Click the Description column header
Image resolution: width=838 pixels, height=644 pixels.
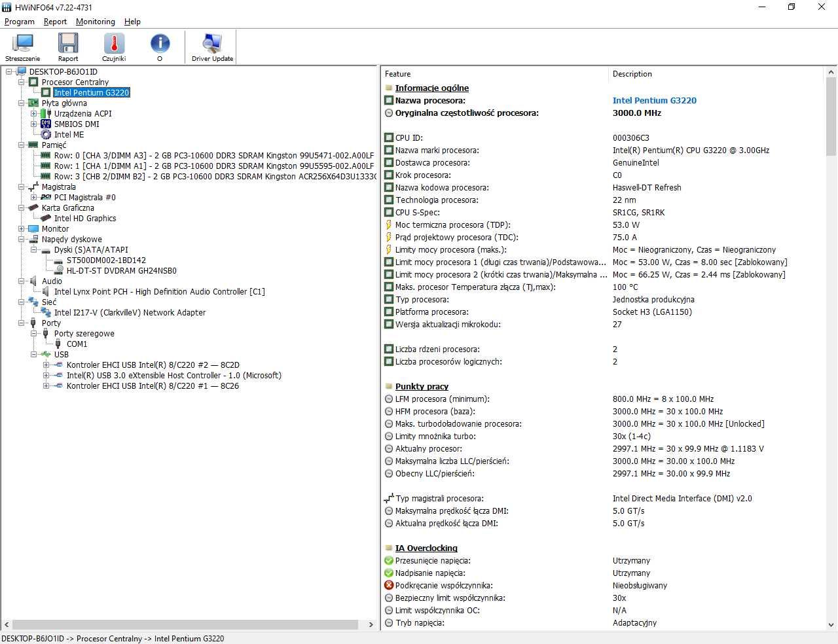pyautogui.click(x=717, y=74)
